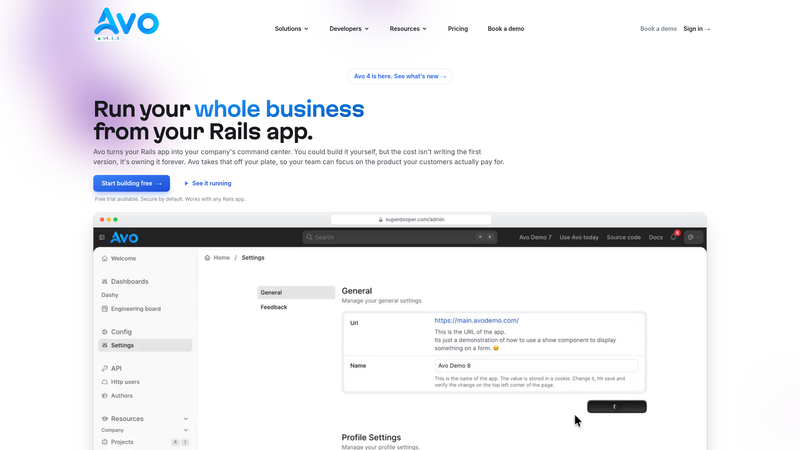800x450 pixels.
Task: Collapse the Company group chevron
Action: click(x=186, y=430)
